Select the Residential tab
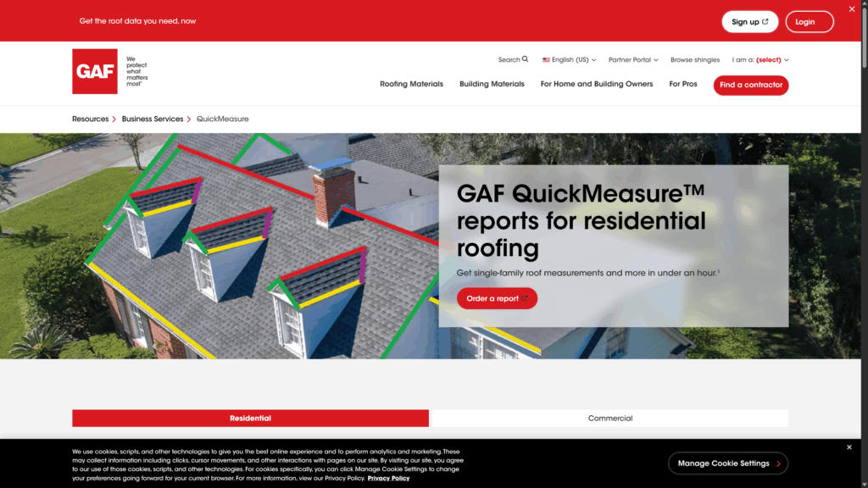Viewport: 868px width, 488px height. click(249, 418)
